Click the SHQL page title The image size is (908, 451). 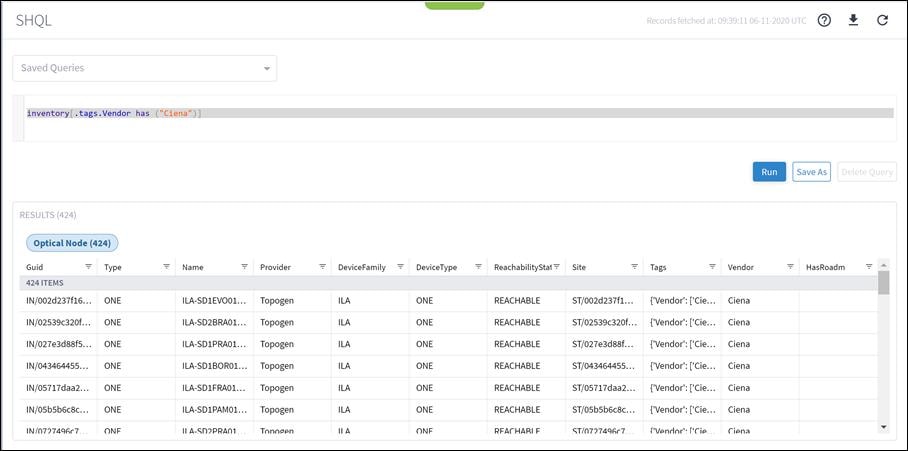pos(34,21)
